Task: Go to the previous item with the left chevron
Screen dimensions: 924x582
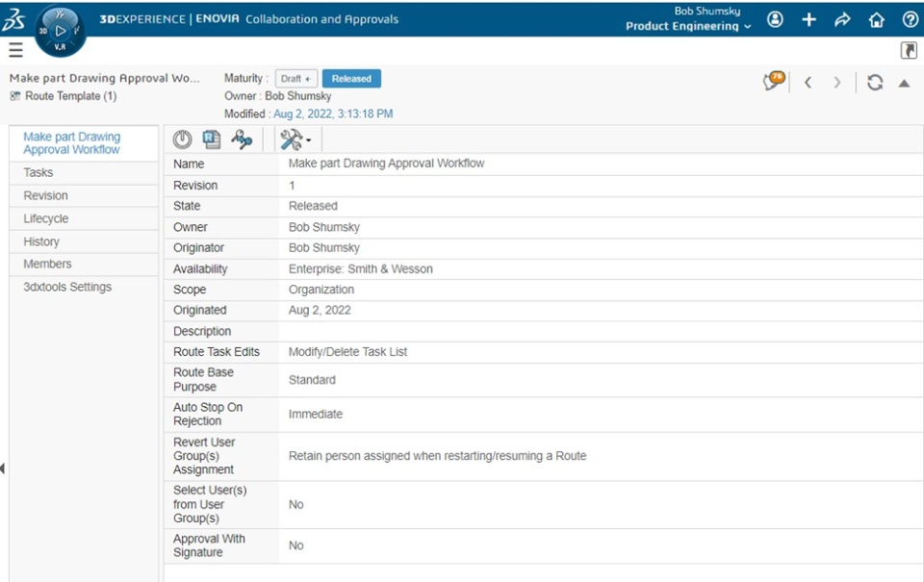Action: [x=808, y=83]
